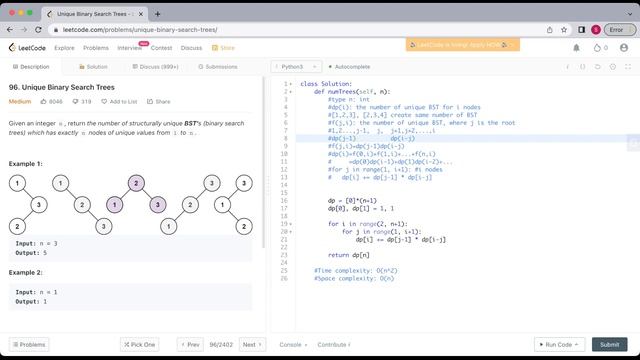
Task: Open the Python3 language dropdown
Action: coord(296,67)
